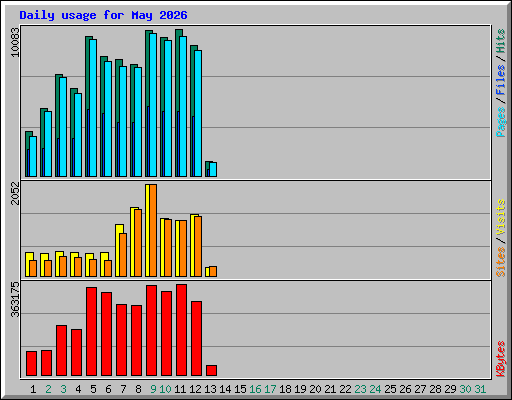Click the day 1 cyan files bar

[33, 156]
